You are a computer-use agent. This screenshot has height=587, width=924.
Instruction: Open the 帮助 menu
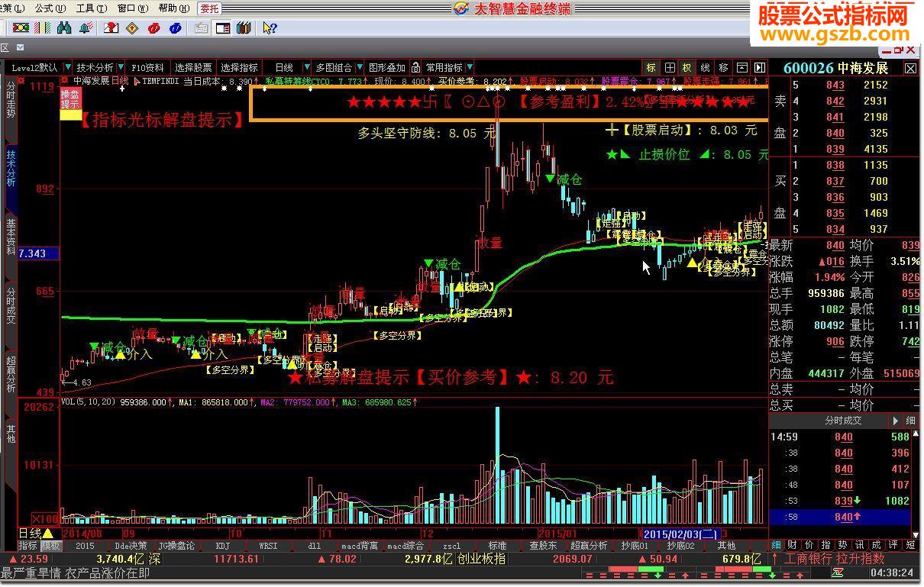[173, 8]
